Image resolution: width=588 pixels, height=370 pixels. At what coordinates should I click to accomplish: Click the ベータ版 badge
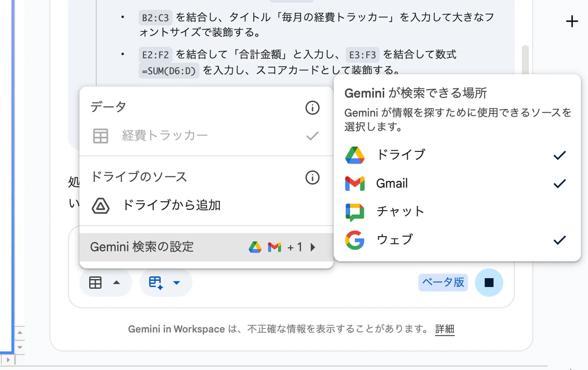pyautogui.click(x=443, y=283)
